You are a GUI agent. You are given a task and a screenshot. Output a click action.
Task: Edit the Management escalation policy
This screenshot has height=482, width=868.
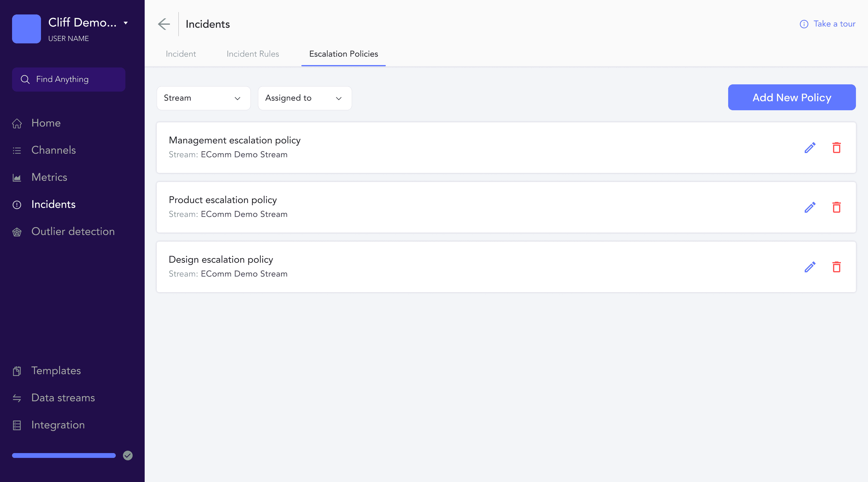(810, 148)
